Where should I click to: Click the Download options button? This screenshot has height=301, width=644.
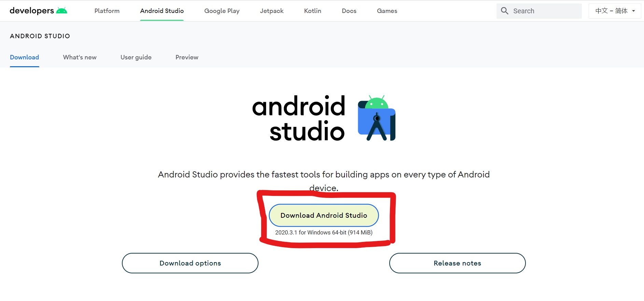tap(190, 263)
